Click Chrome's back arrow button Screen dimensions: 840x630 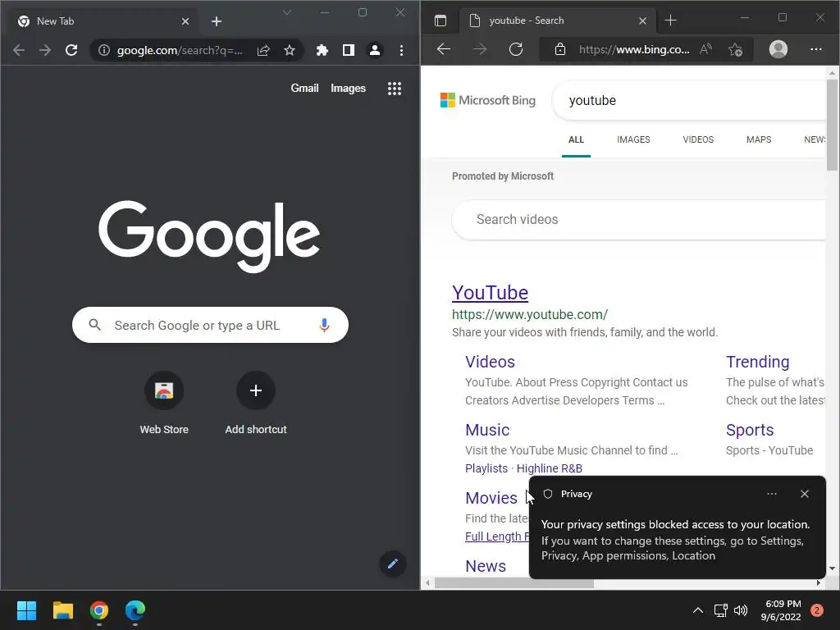point(19,50)
